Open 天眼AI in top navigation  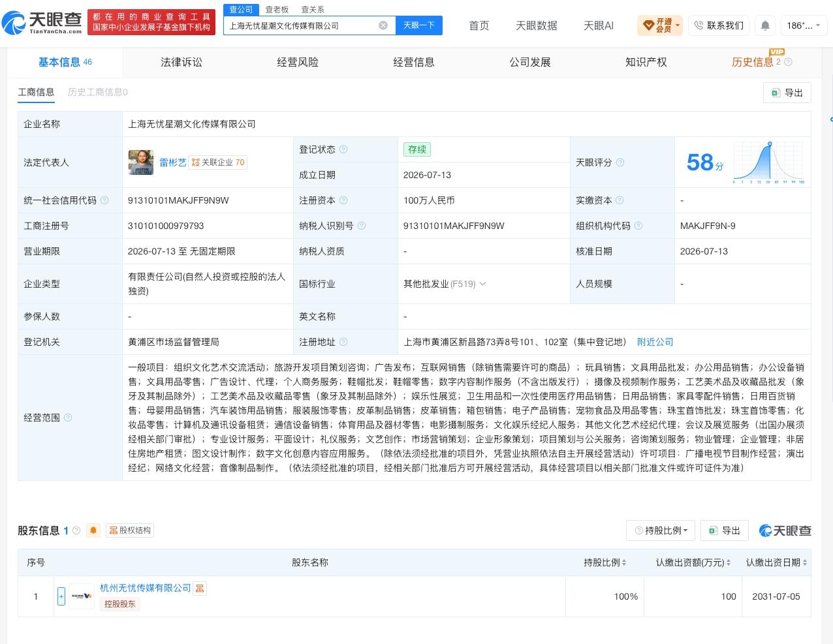tap(599, 25)
